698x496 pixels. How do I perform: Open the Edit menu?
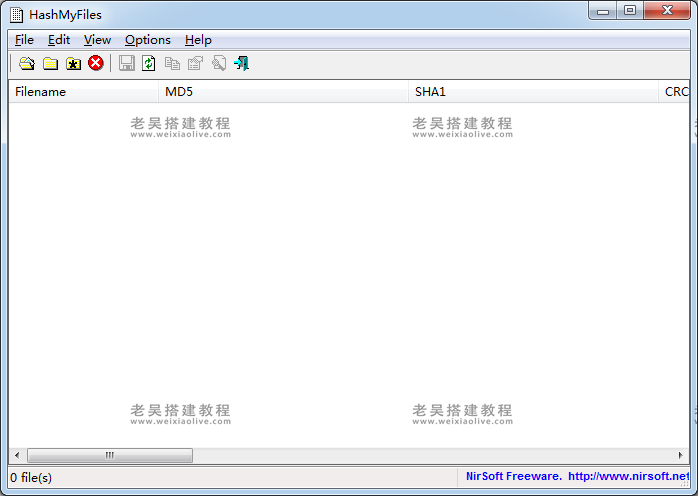[x=59, y=40]
